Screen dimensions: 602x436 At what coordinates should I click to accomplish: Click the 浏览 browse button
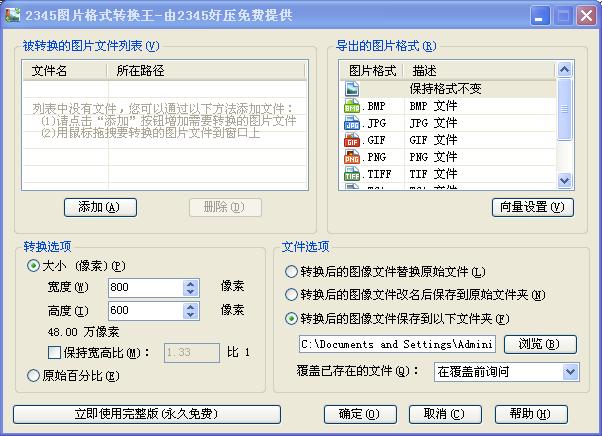[540, 344]
